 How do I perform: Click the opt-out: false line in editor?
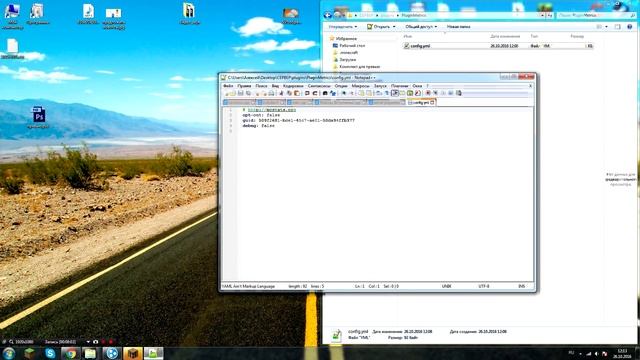coord(261,115)
